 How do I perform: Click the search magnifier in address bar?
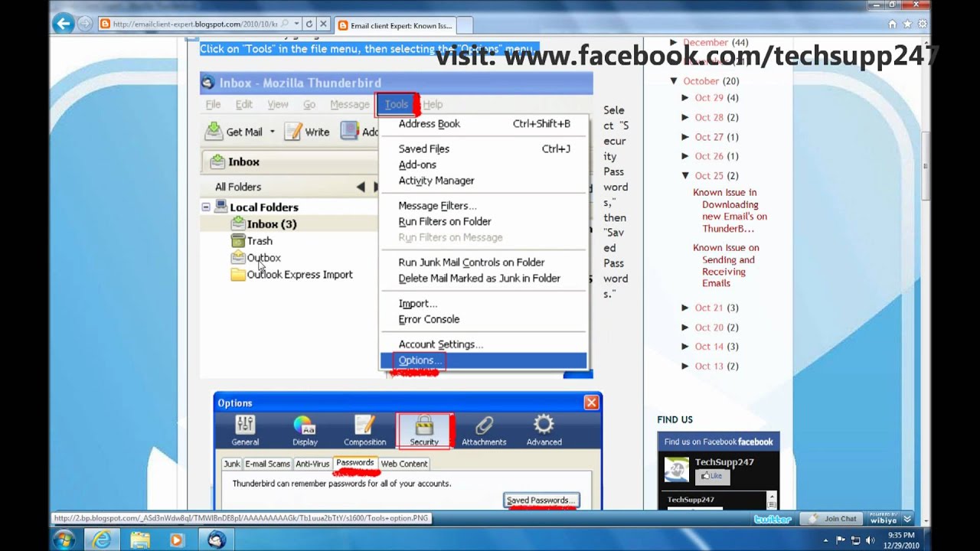(284, 24)
